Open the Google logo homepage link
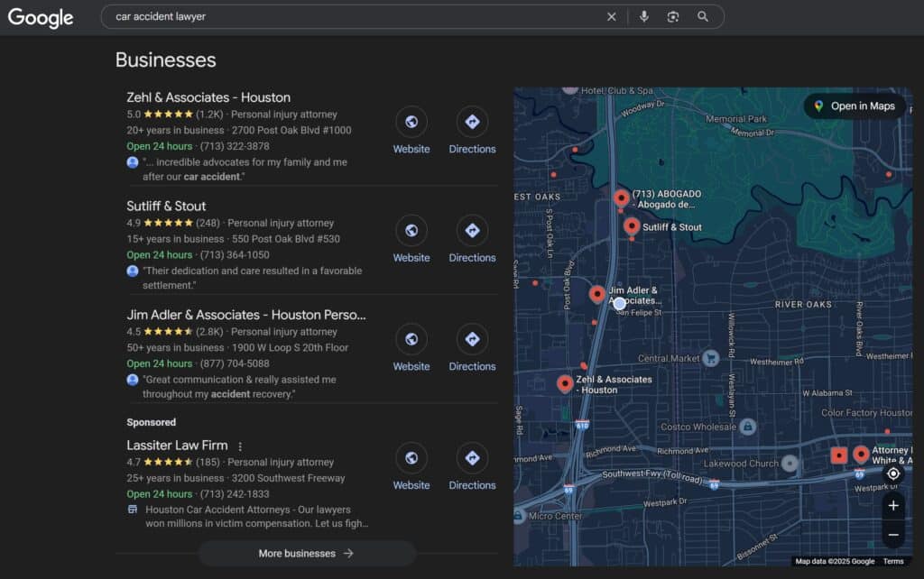924x579 pixels. click(x=41, y=18)
